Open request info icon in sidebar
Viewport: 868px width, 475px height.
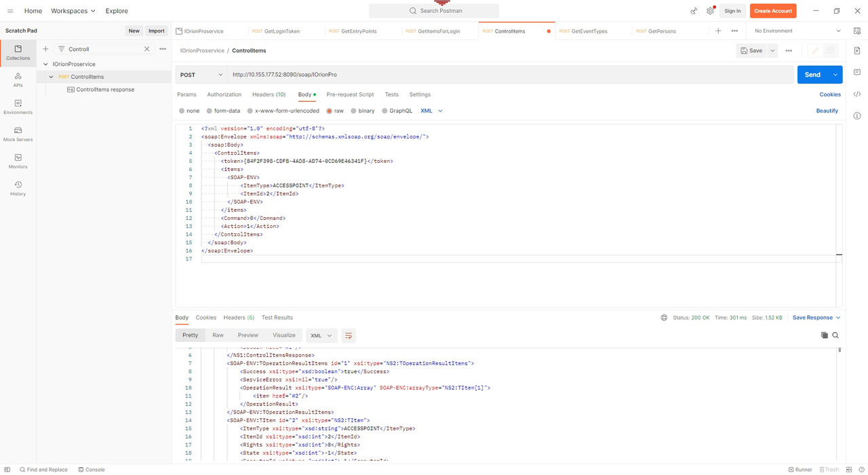coord(857,116)
